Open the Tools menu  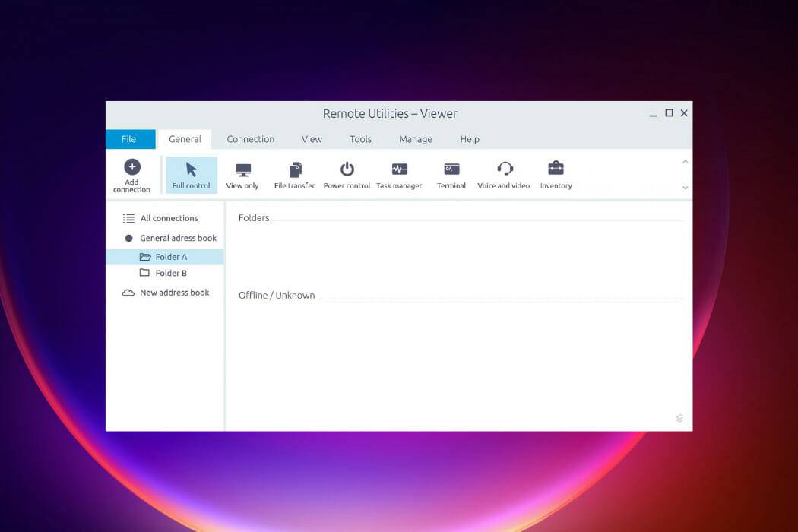tap(360, 139)
